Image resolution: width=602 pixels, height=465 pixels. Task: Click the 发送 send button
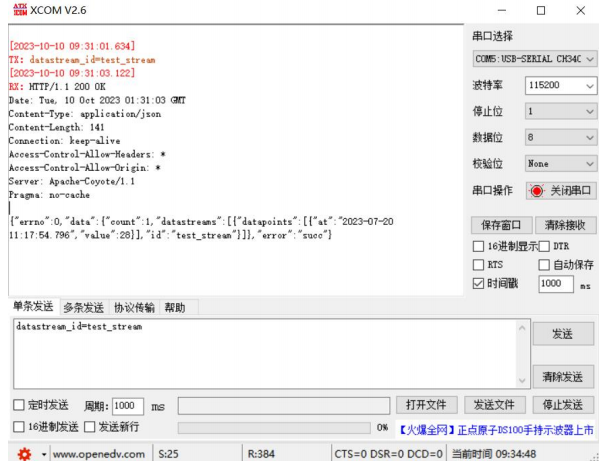click(562, 335)
